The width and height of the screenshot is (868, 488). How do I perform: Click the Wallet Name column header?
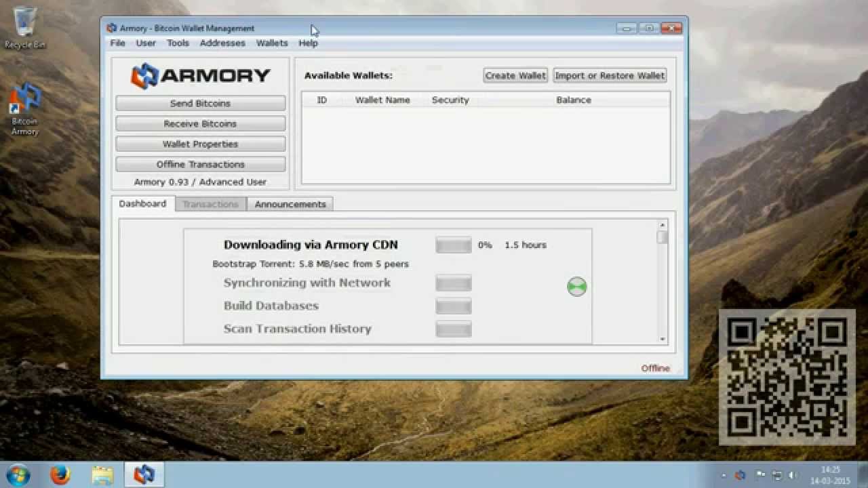tap(382, 100)
